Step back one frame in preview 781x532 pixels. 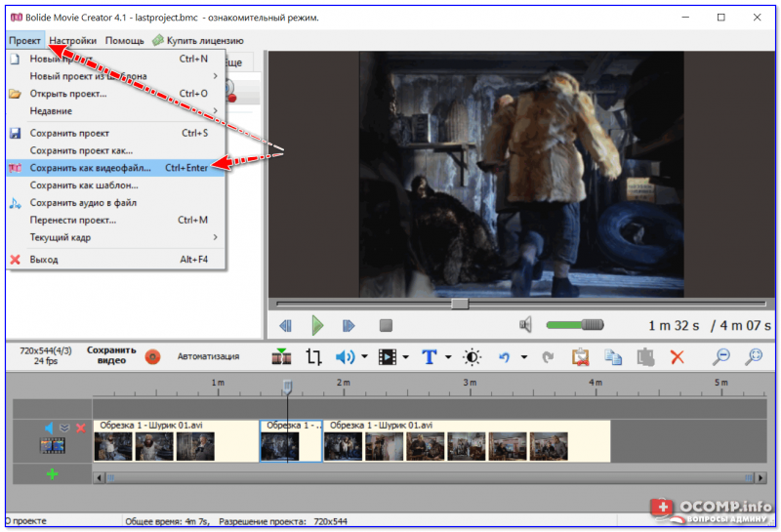285,326
